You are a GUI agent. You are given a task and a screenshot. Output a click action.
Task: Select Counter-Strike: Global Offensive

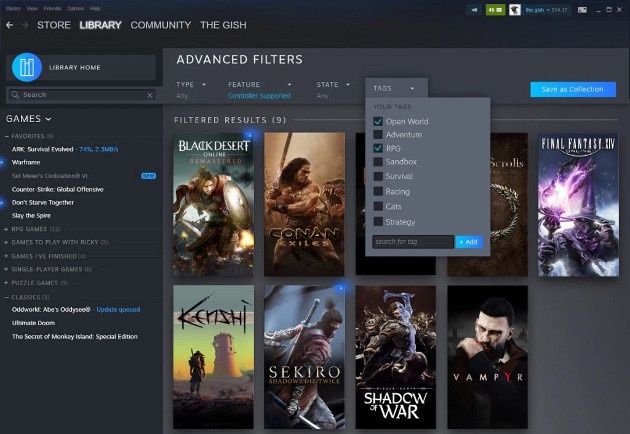click(x=58, y=189)
